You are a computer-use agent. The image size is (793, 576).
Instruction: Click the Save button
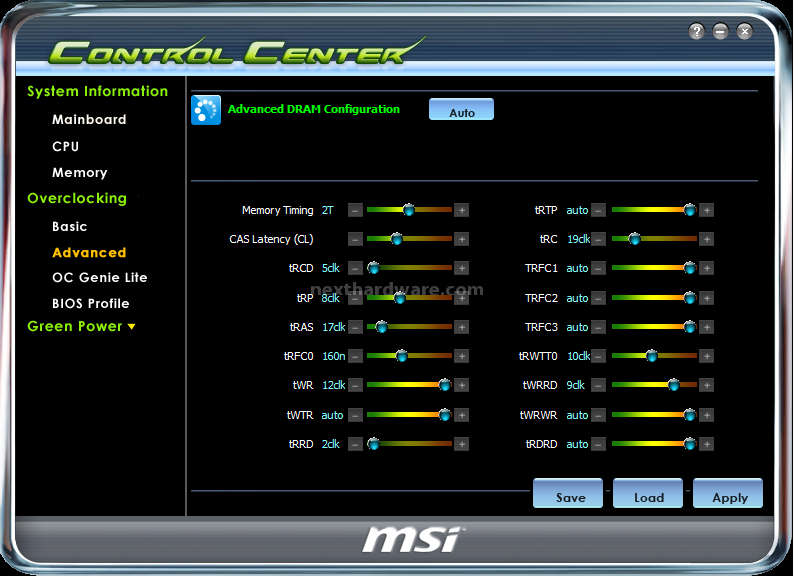click(568, 493)
